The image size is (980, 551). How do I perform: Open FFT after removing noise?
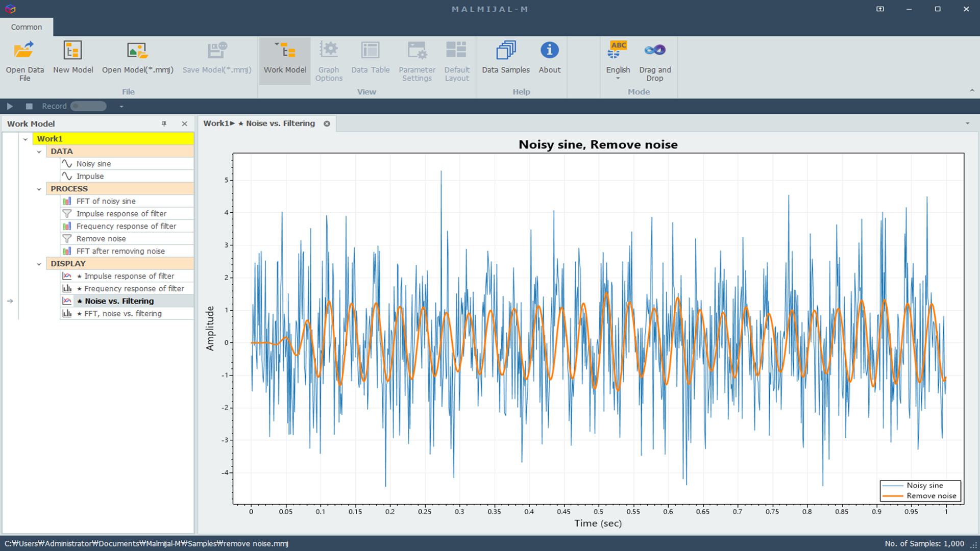pos(120,251)
